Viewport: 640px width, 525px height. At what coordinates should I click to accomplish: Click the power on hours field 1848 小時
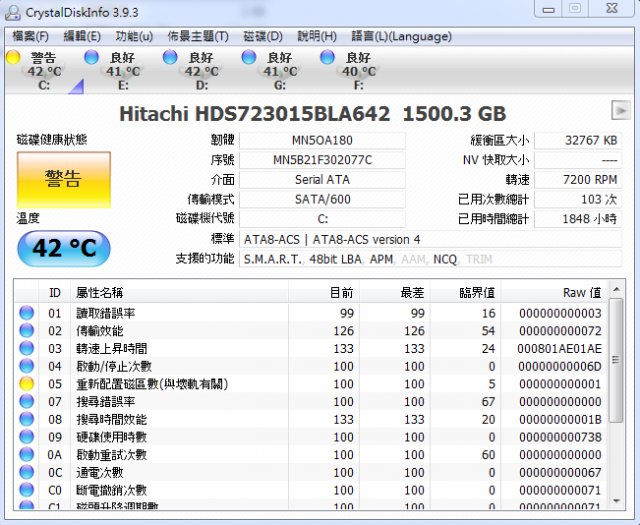click(x=578, y=219)
